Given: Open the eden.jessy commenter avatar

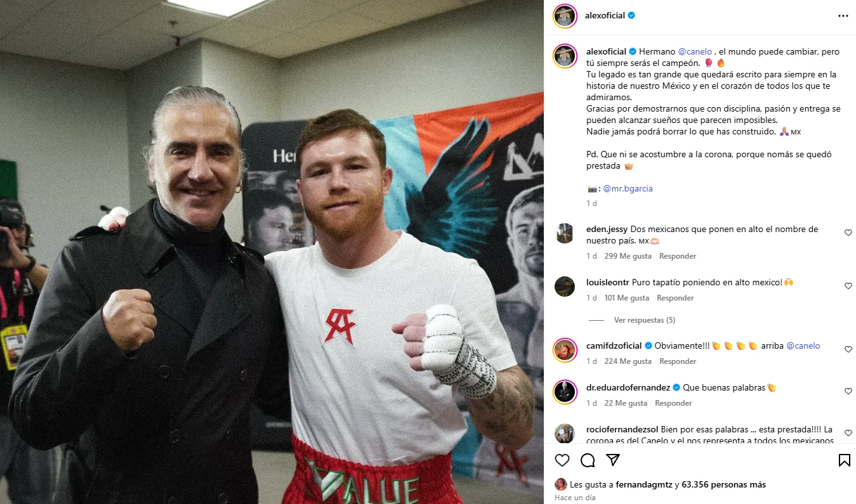Looking at the screenshot, I should [565, 233].
